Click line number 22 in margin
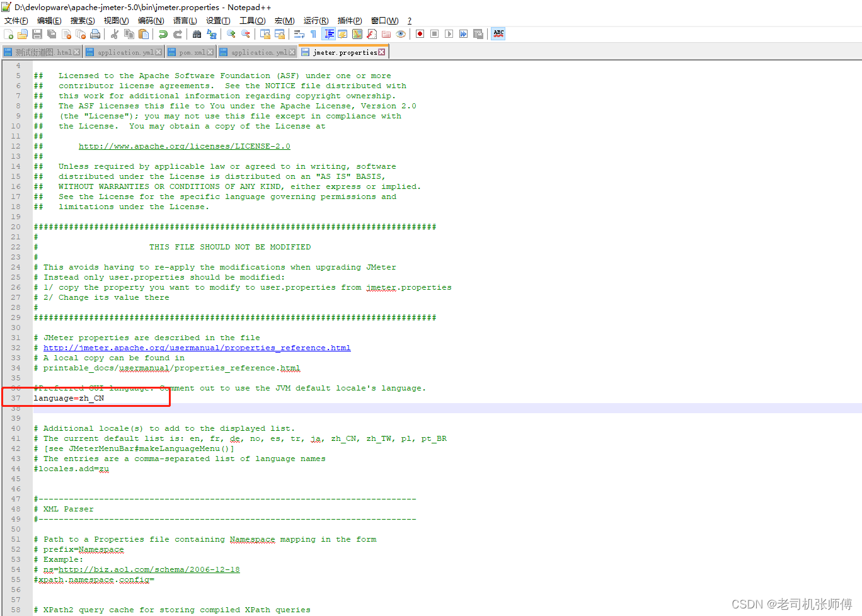 click(16, 247)
